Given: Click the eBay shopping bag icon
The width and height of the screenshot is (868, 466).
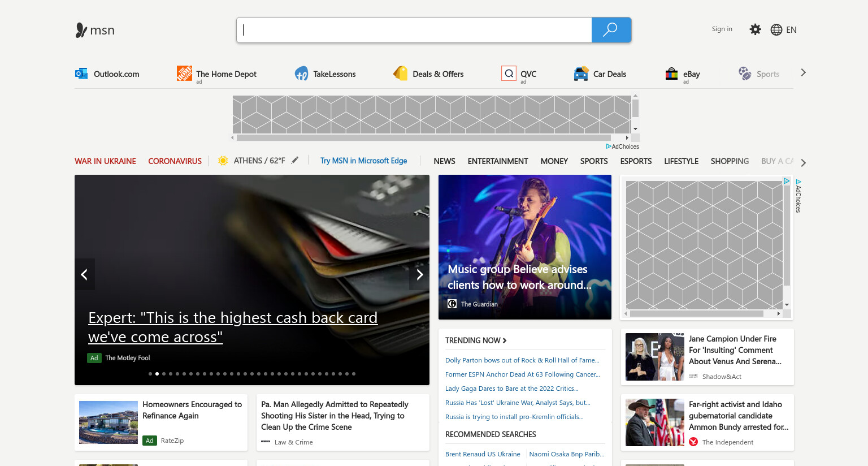Looking at the screenshot, I should [671, 74].
